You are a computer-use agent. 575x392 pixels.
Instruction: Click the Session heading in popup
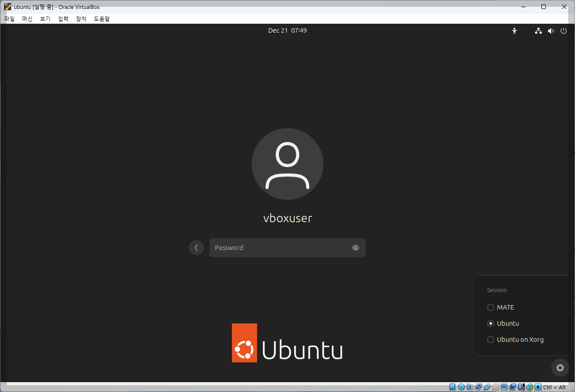click(497, 290)
